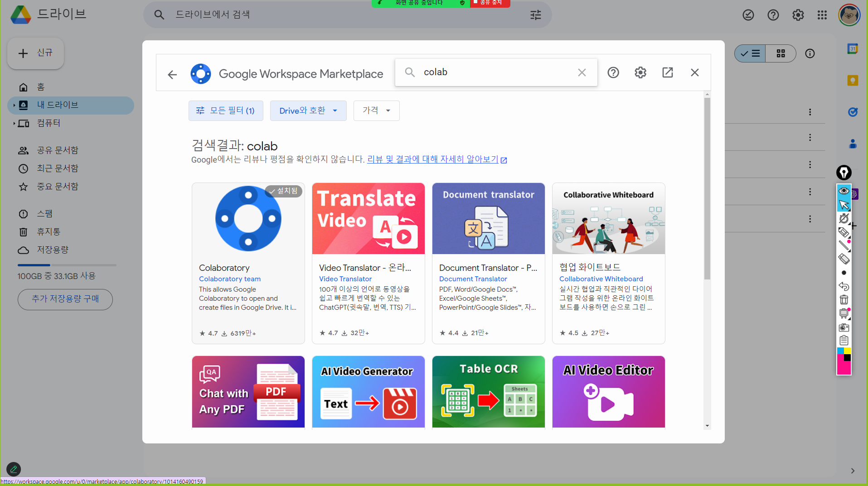868x486 pixels.
Task: Open the '가격' price dropdown
Action: [x=376, y=111]
